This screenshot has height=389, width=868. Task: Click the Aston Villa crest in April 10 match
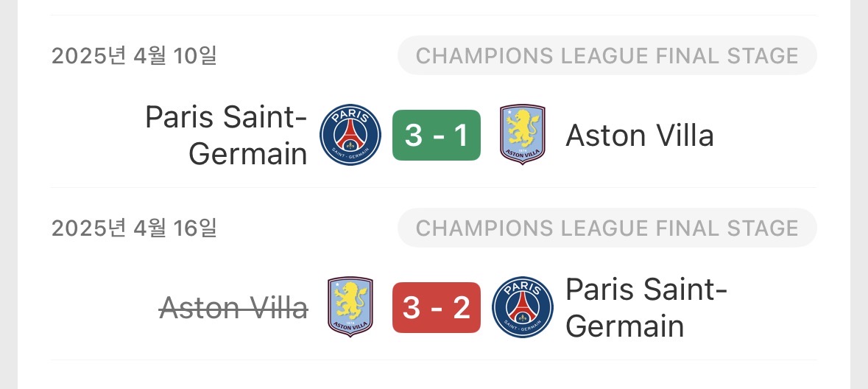tap(522, 135)
